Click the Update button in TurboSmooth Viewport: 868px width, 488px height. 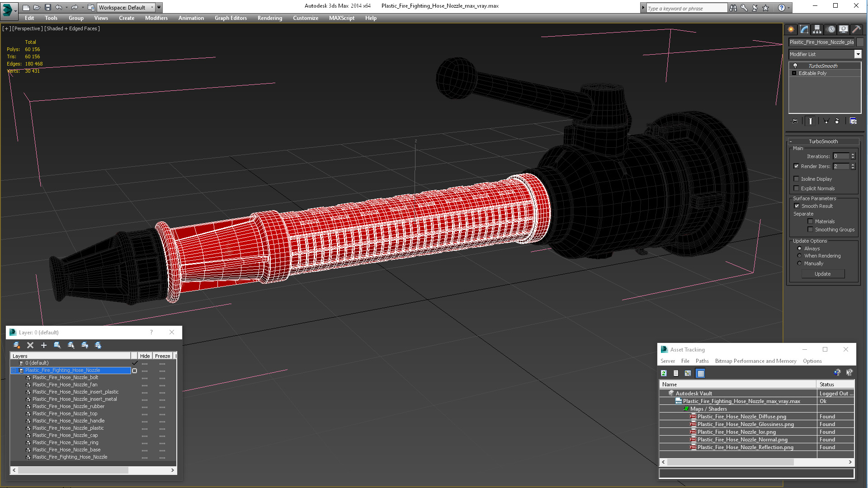(x=822, y=274)
